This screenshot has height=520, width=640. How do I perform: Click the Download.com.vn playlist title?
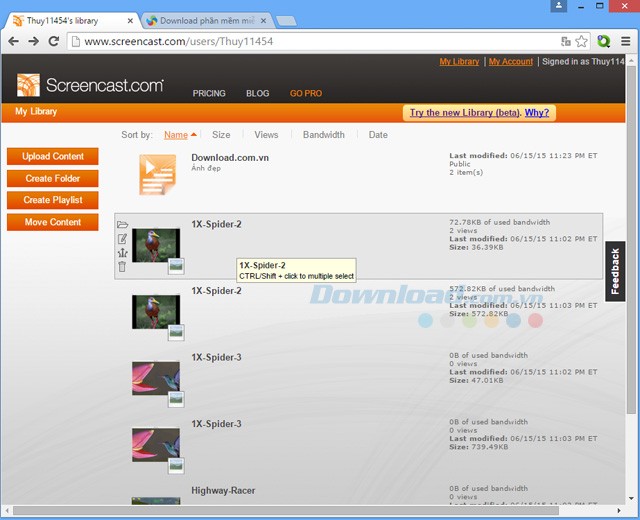click(x=230, y=158)
